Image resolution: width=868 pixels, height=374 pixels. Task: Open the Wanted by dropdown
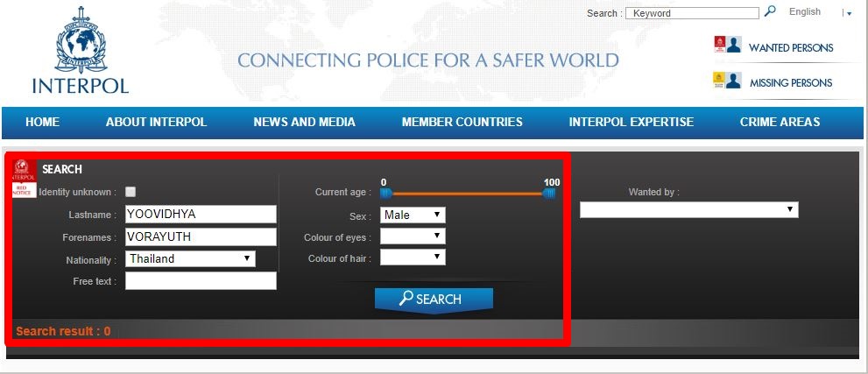(x=689, y=209)
